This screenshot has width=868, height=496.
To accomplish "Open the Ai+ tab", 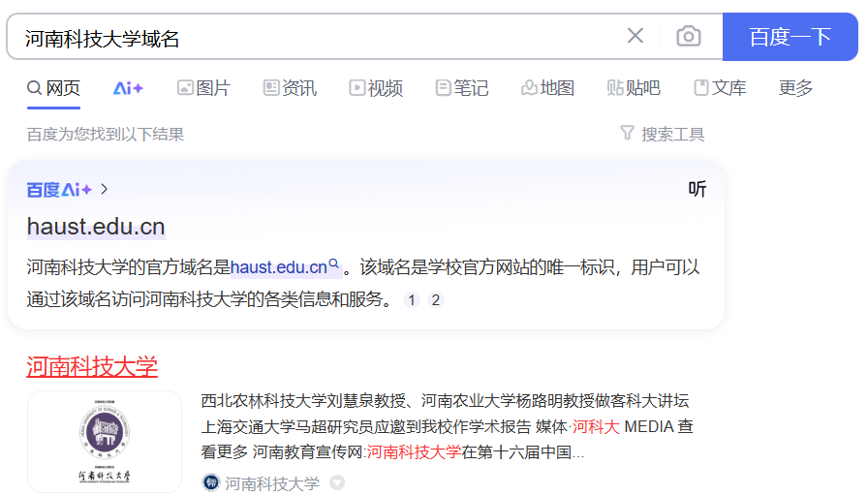I will click(x=128, y=88).
